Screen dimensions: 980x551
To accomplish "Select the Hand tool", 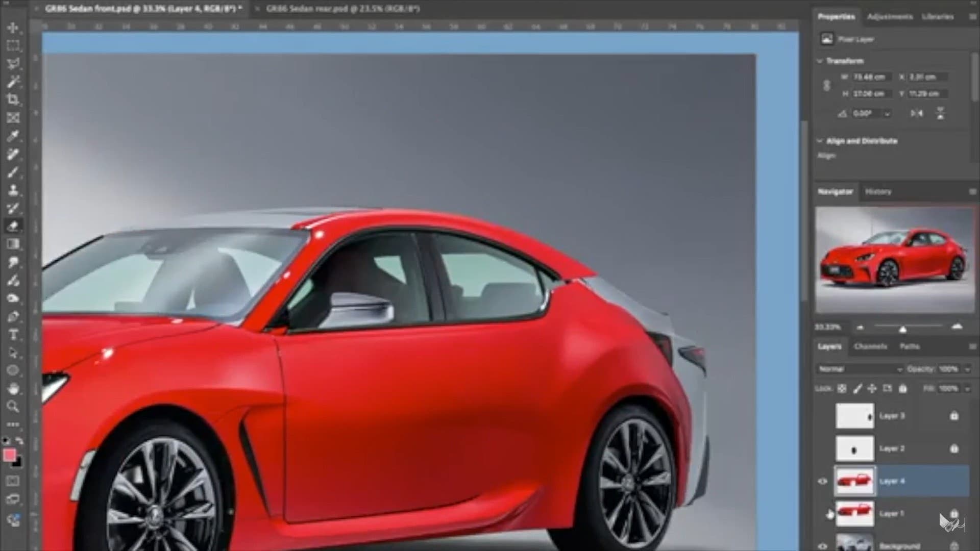I will pyautogui.click(x=13, y=389).
